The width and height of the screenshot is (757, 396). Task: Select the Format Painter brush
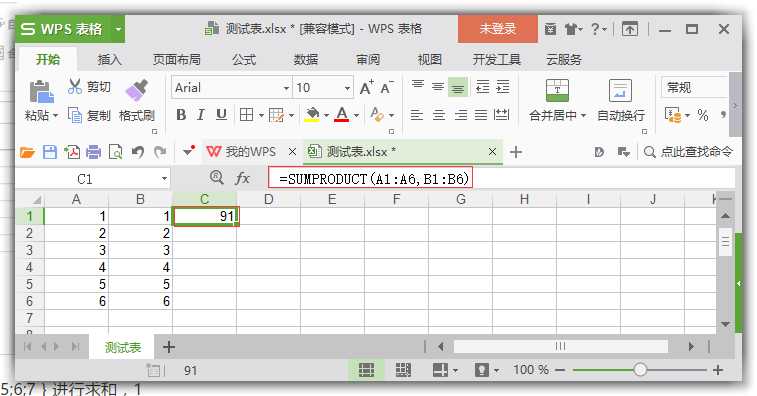(x=137, y=90)
